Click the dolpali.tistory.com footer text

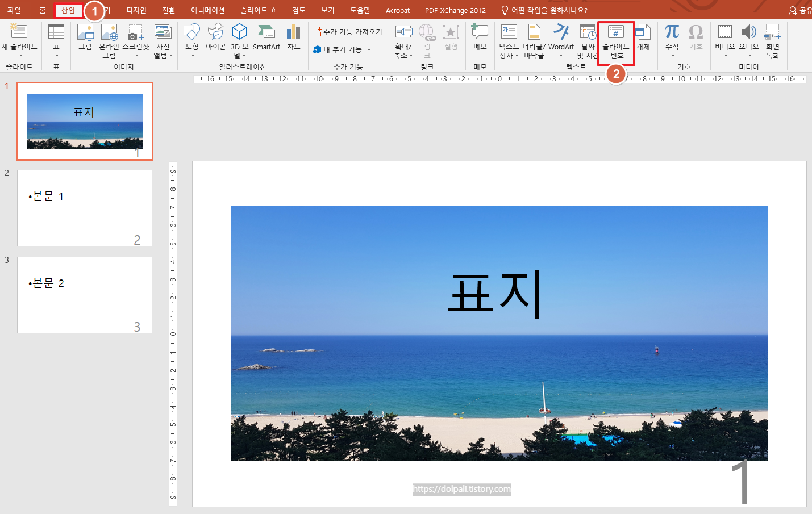click(x=462, y=489)
